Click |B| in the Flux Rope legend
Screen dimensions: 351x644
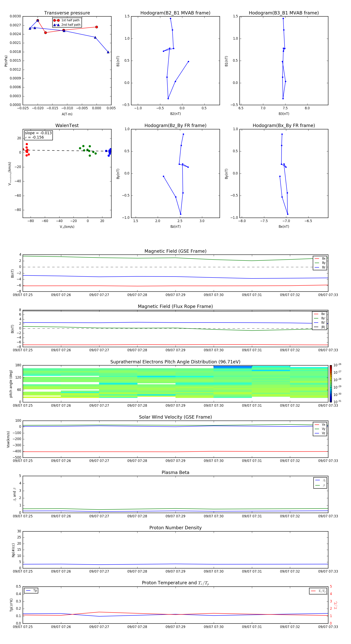pyautogui.click(x=320, y=327)
